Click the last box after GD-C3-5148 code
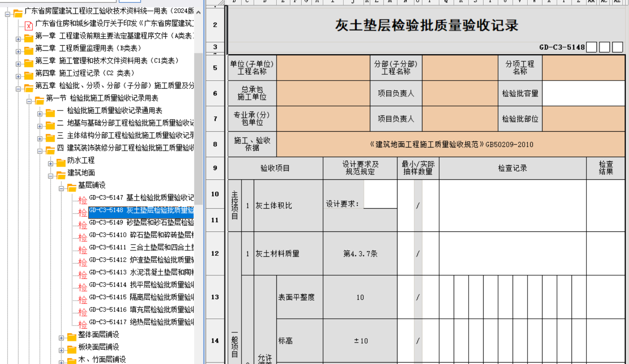This screenshot has width=629, height=364. pos(617,47)
